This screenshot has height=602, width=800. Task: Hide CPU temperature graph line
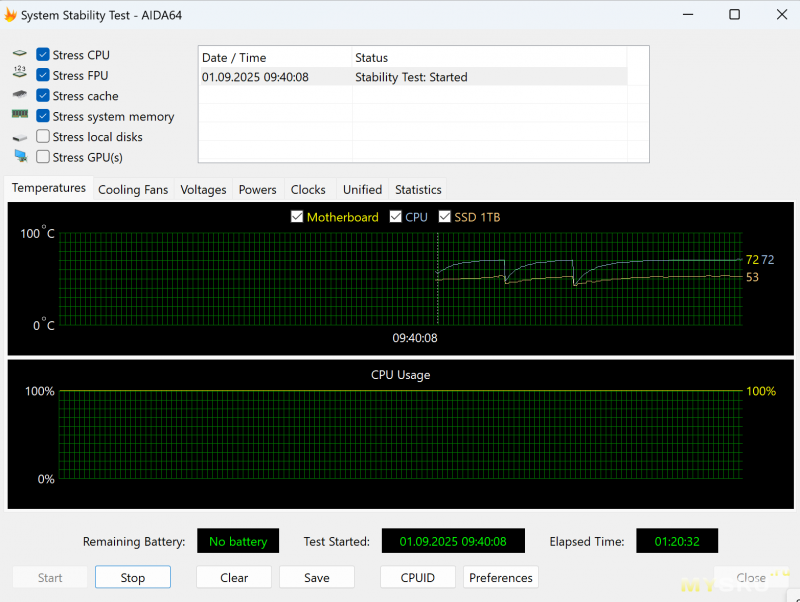tap(395, 217)
